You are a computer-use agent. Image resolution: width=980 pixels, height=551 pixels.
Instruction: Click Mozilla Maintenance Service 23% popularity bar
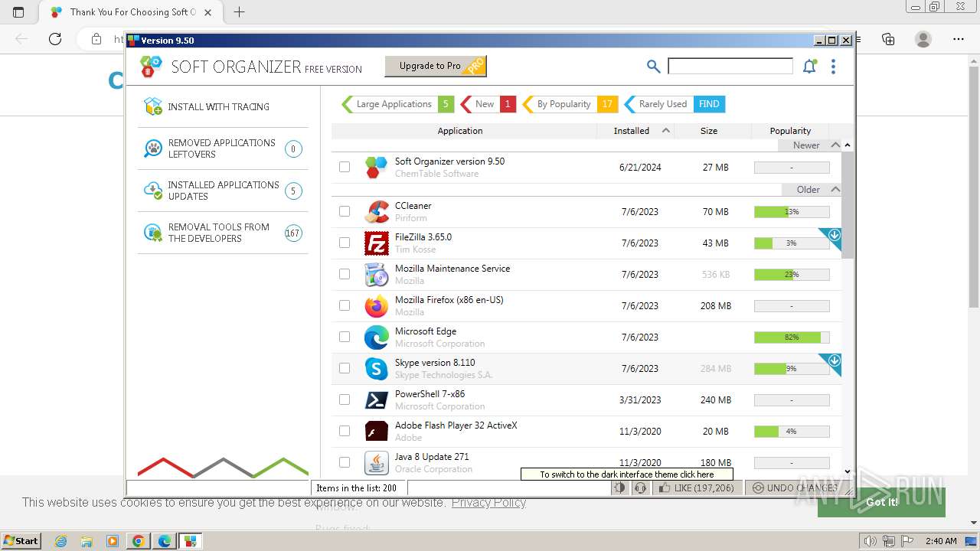point(792,274)
